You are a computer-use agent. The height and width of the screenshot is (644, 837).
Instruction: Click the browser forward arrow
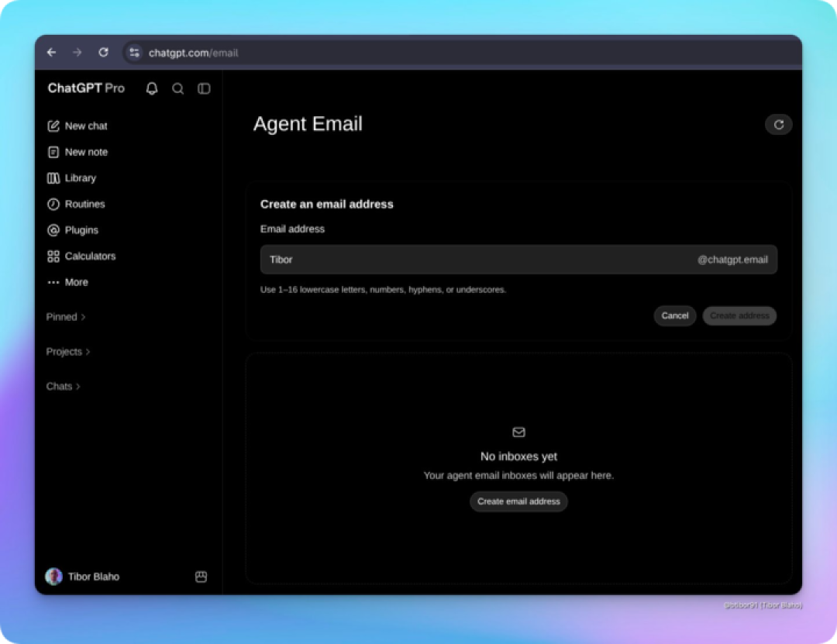tap(77, 53)
